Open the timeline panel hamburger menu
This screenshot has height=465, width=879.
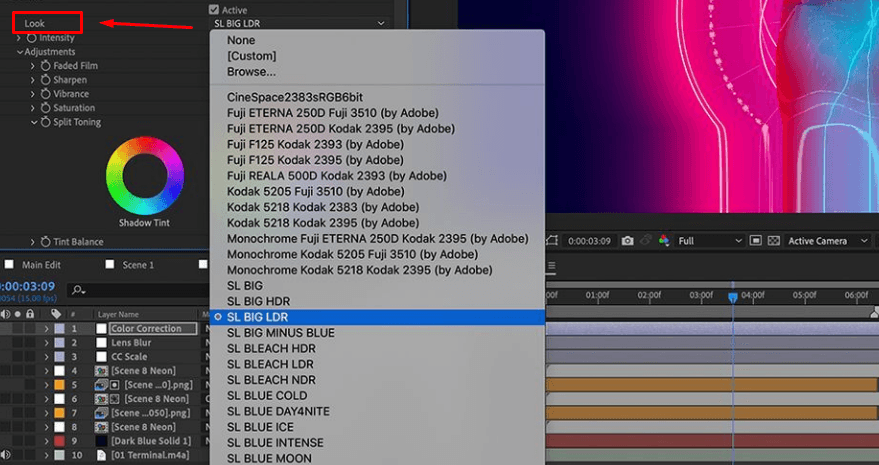(552, 266)
